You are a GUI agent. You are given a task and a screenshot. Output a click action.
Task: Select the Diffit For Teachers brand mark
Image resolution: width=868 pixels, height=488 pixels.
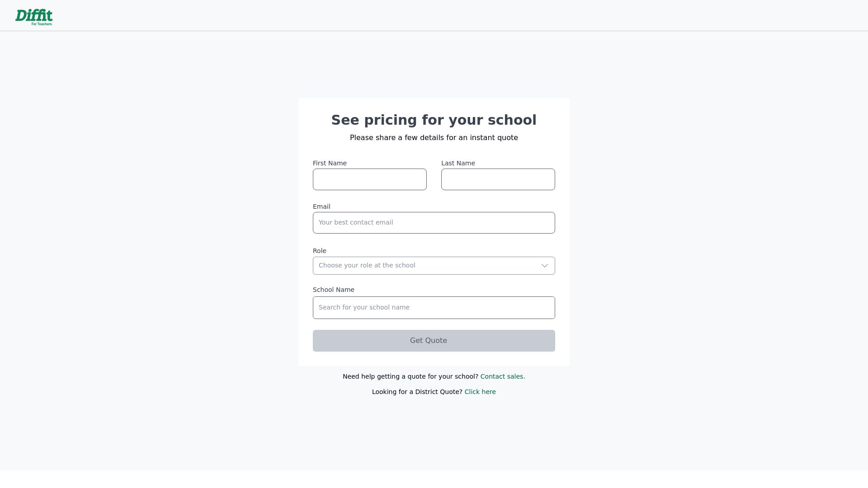[34, 16]
